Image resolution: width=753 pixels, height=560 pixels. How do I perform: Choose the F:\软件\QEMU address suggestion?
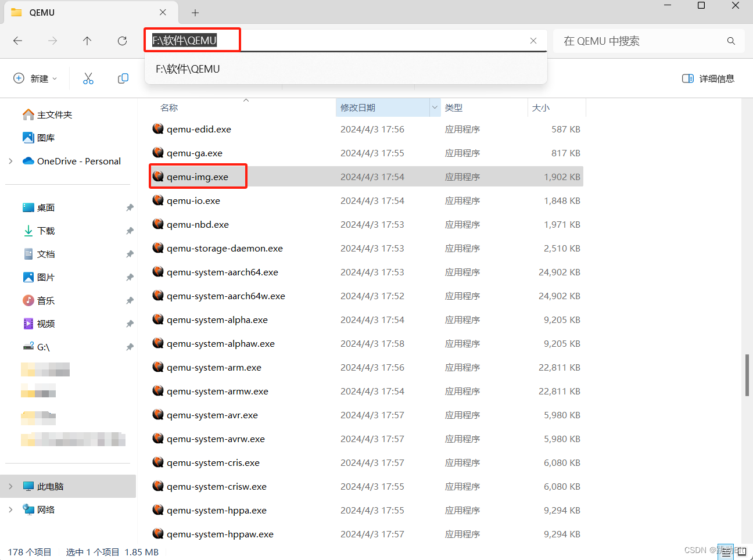point(346,69)
